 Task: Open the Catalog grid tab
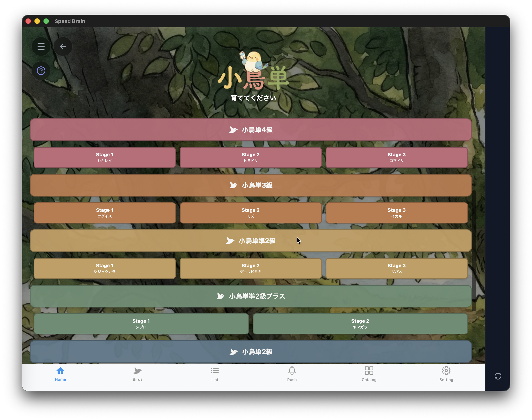[369, 374]
